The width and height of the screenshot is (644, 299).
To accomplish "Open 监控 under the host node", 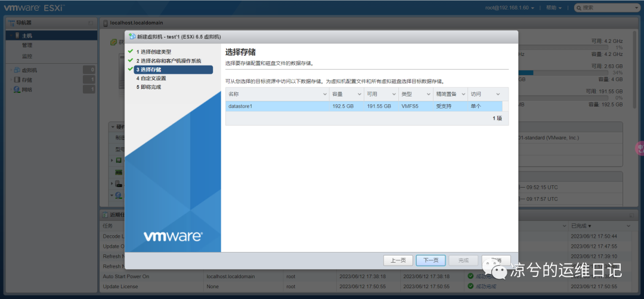I will pyautogui.click(x=27, y=56).
